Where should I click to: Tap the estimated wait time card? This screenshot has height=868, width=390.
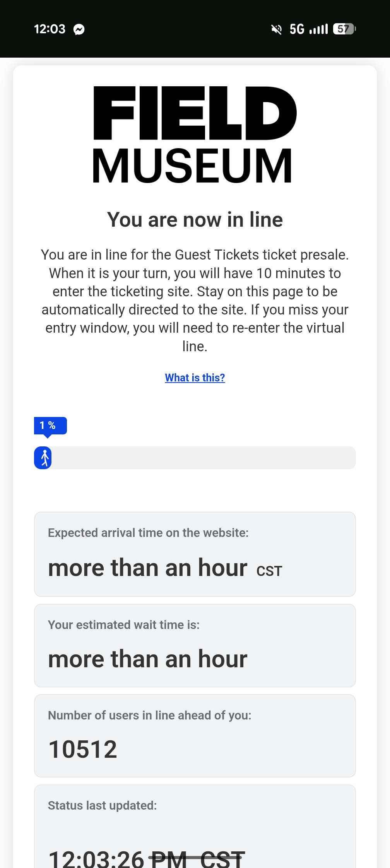point(195,645)
